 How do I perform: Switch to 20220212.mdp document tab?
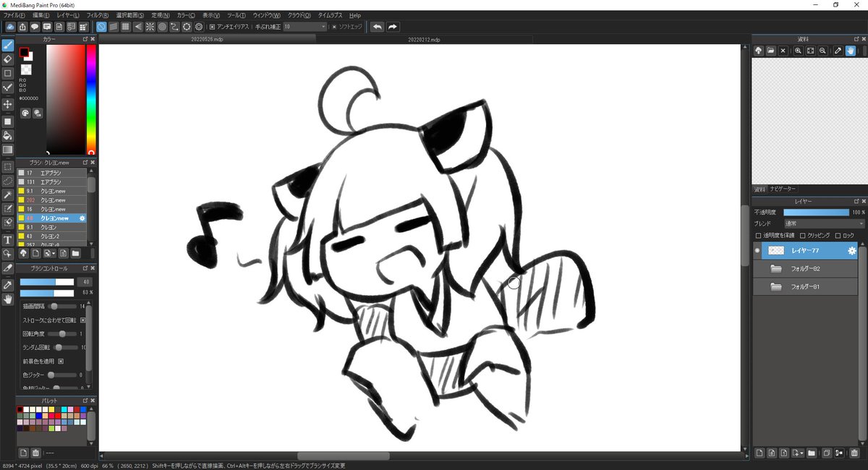424,40
